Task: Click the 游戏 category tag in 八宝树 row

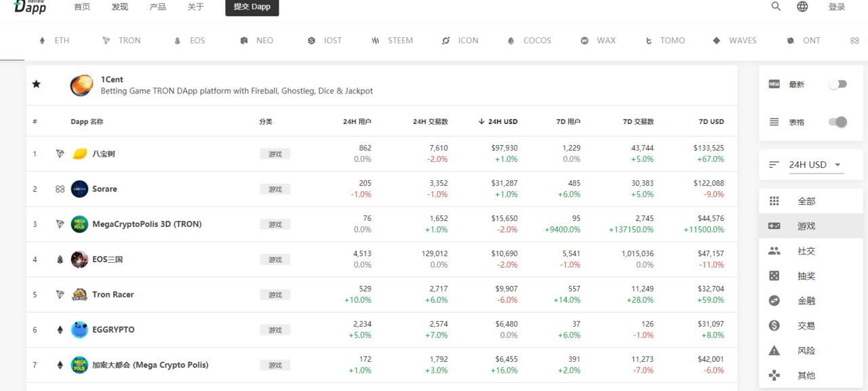Action: click(275, 154)
